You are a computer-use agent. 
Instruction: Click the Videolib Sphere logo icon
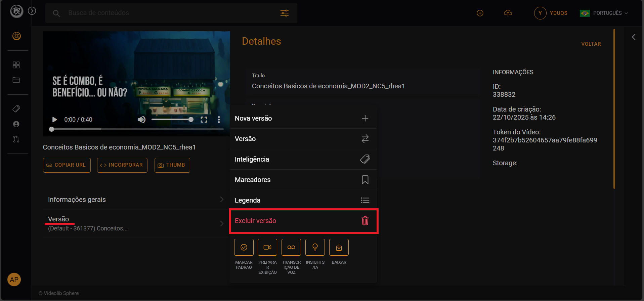[x=16, y=11]
